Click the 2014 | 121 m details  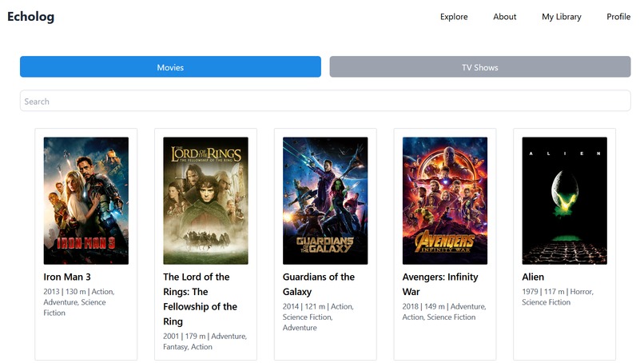coord(318,317)
